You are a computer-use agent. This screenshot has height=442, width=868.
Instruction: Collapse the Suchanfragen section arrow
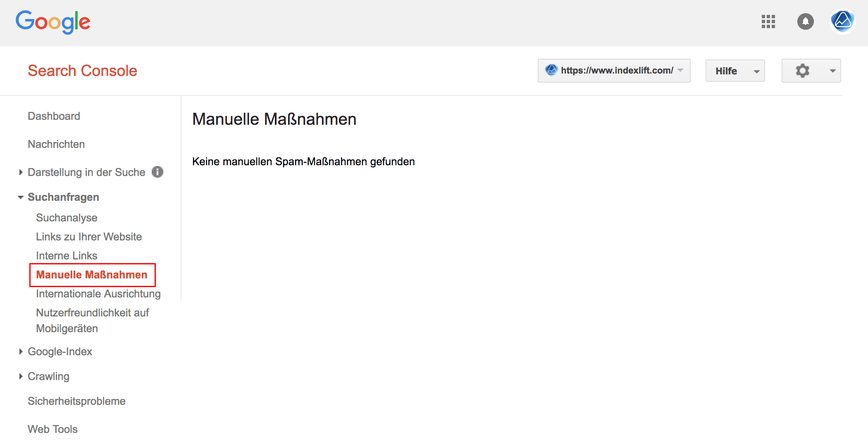[x=21, y=197]
